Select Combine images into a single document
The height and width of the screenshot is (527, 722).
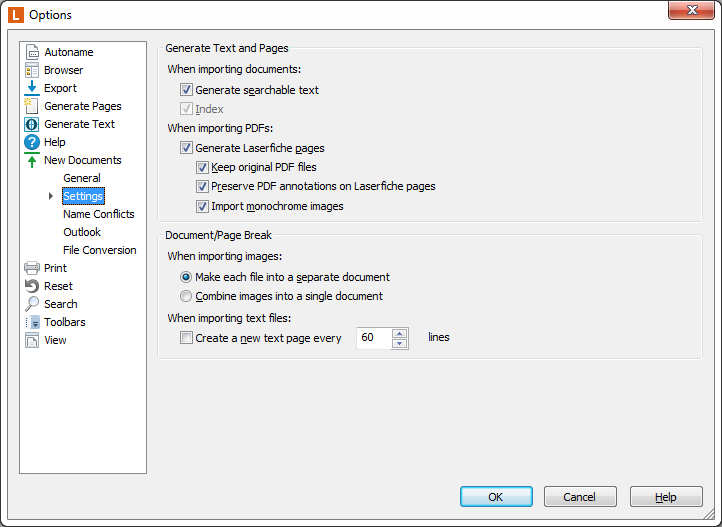pos(186,296)
